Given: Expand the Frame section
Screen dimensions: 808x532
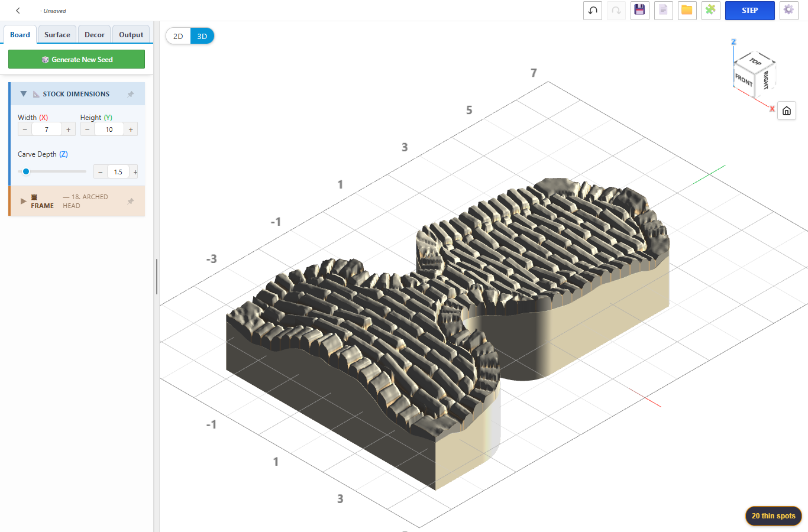Looking at the screenshot, I should (24, 202).
